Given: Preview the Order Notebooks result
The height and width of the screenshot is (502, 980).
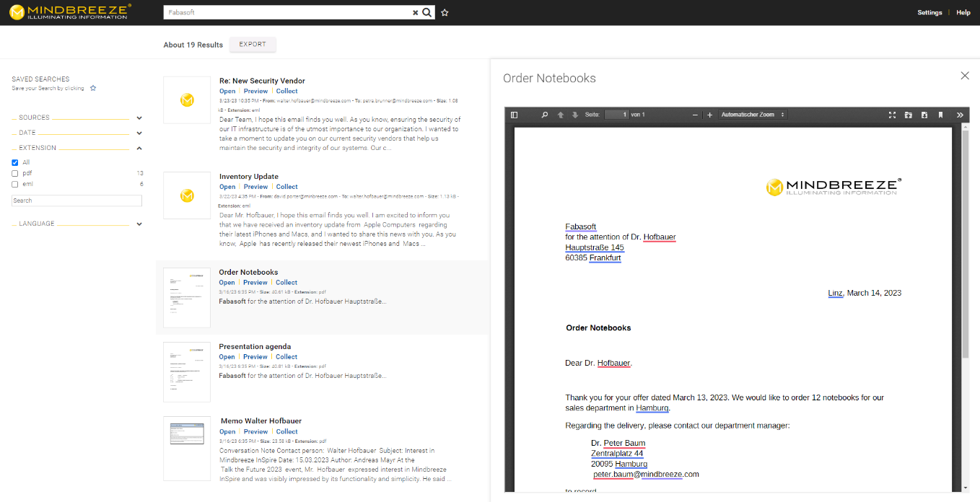Looking at the screenshot, I should (x=255, y=283).
